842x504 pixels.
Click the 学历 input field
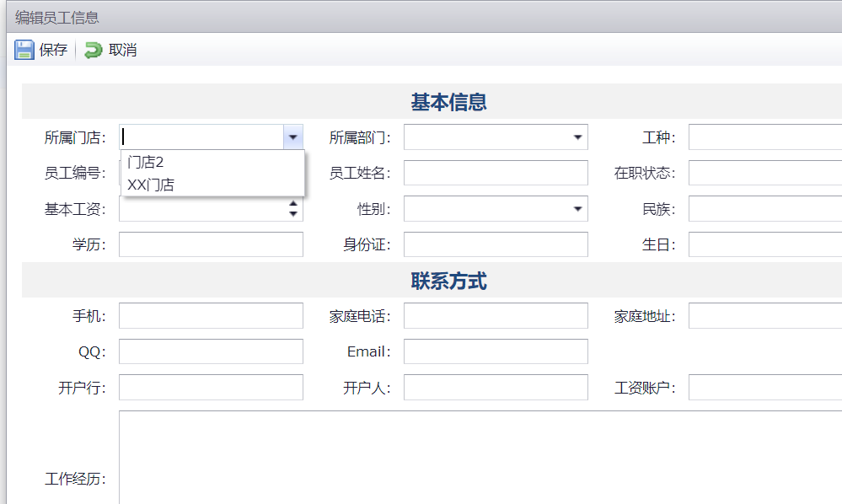tap(211, 244)
